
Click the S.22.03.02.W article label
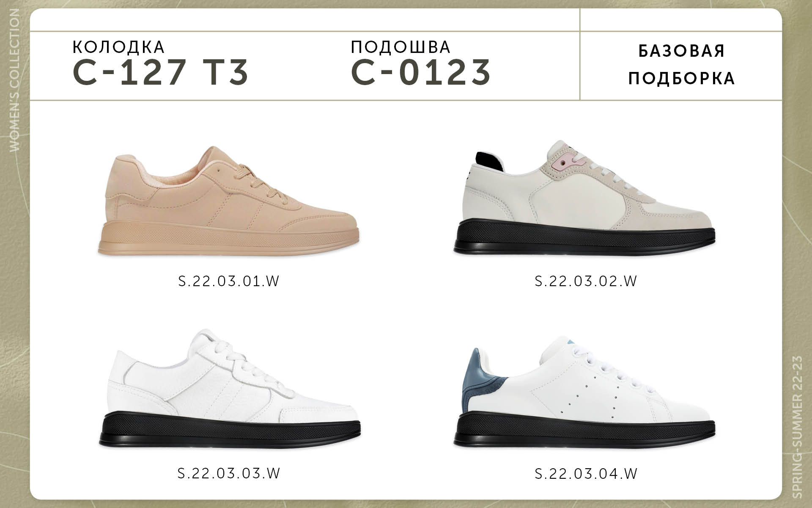click(x=586, y=281)
